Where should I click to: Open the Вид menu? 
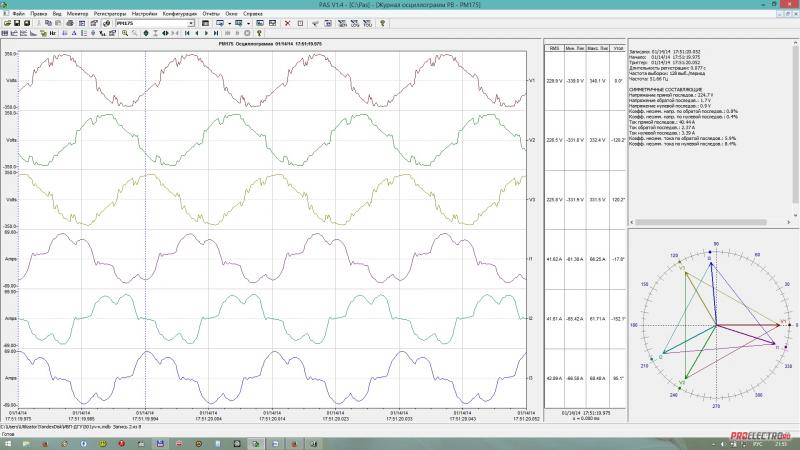pos(57,14)
